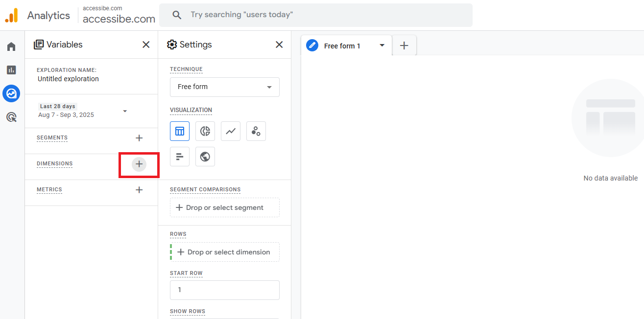Select the bar chart visualization
The image size is (644, 319).
[180, 157]
